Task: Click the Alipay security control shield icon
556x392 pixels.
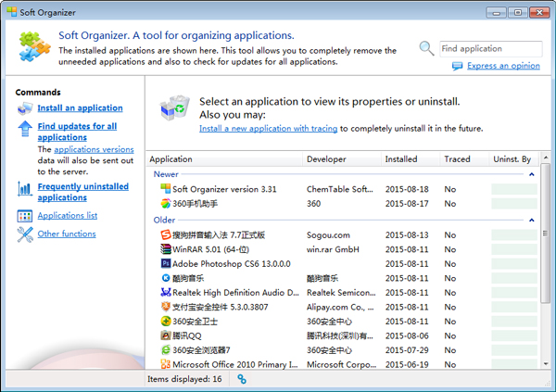Action: 165,307
